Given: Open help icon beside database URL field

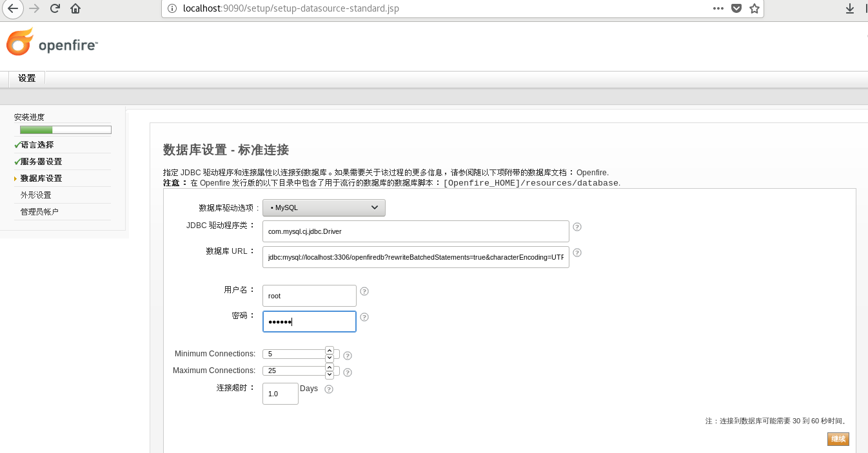Looking at the screenshot, I should tap(577, 253).
